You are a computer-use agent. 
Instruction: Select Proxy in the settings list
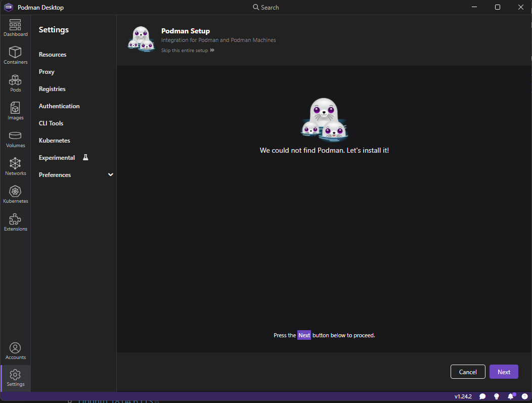46,71
